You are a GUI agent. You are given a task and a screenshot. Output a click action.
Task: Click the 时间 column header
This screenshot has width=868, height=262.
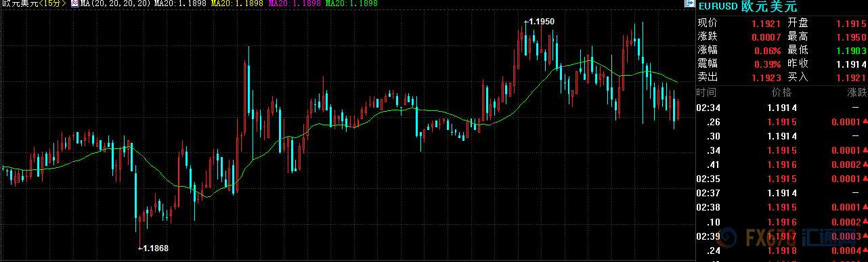706,93
